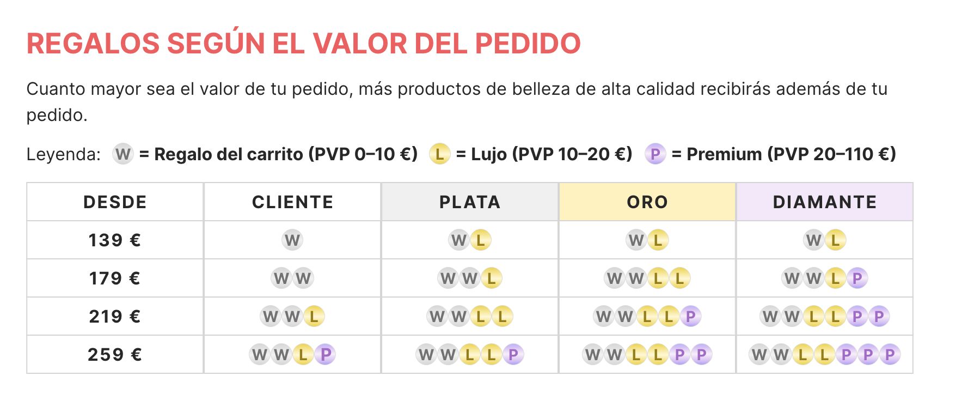
Task: Click the purple DIAMANTE column header
Action: coord(825,202)
